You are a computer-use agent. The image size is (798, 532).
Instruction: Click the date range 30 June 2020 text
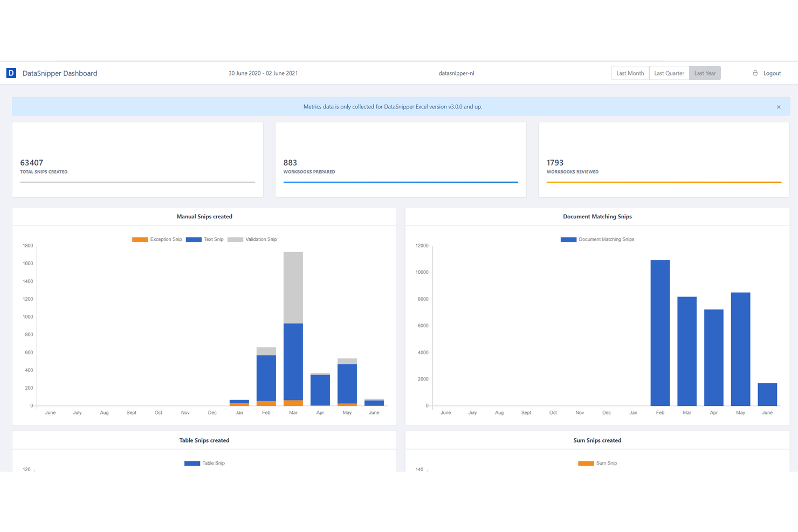(263, 73)
